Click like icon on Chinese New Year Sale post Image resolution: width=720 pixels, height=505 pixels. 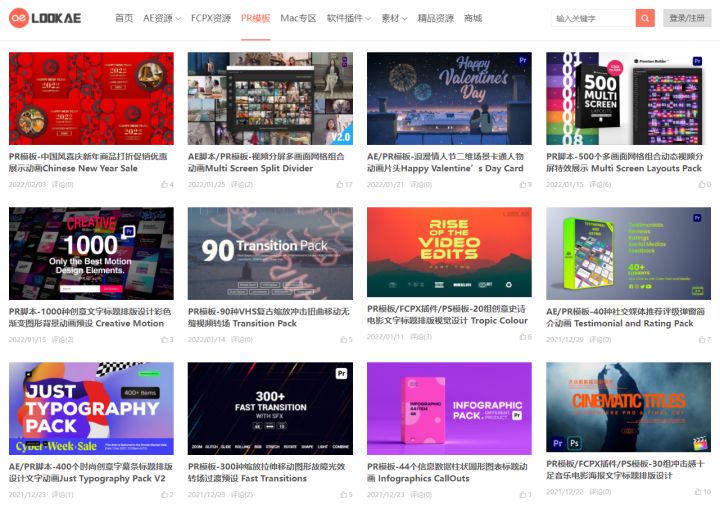(x=165, y=184)
